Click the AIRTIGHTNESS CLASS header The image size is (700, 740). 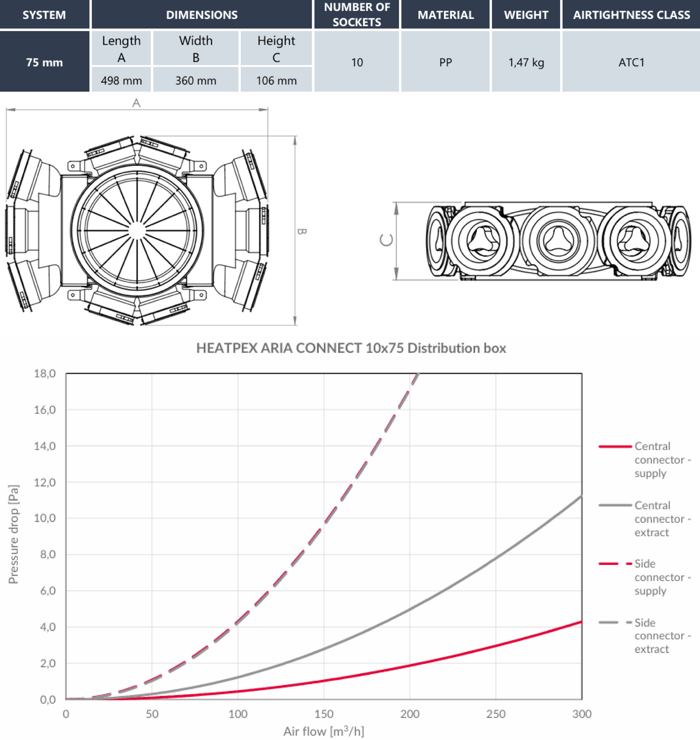pyautogui.click(x=631, y=14)
